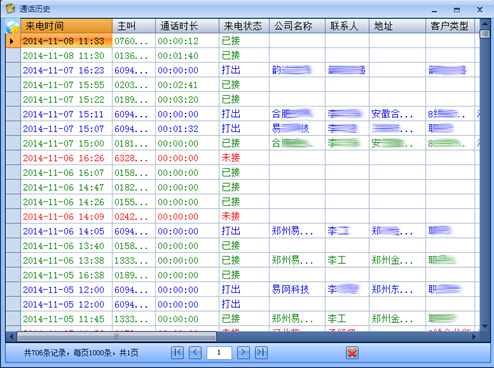The image size is (494, 368).
Task: Click the vertical scrollbar down arrow
Action: tap(485, 326)
